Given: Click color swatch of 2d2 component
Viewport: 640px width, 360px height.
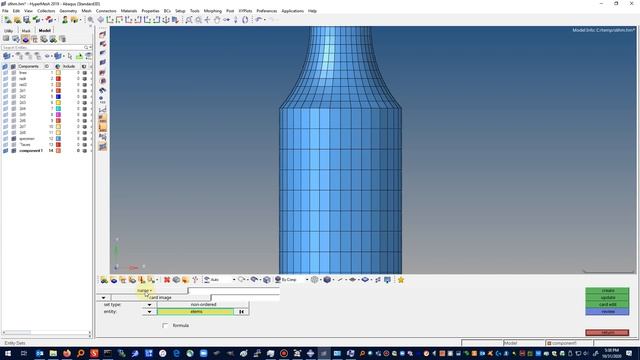Looking at the screenshot, I should 58,97.
